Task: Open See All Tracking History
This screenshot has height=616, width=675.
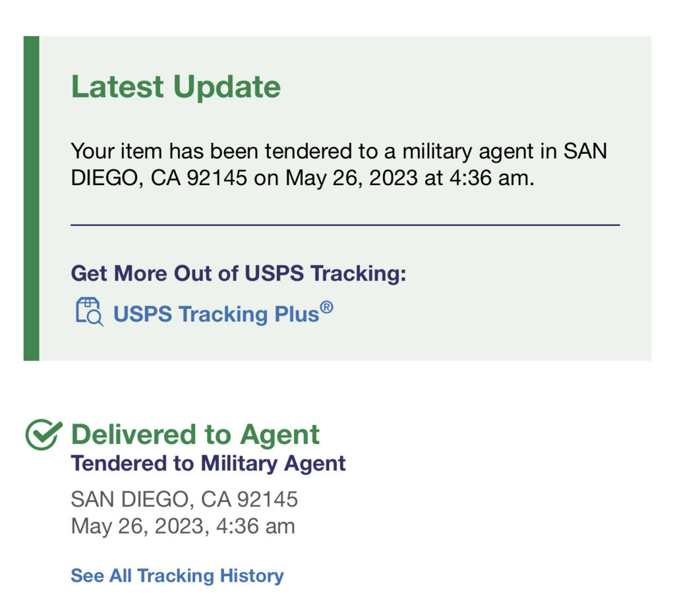Action: [x=177, y=576]
